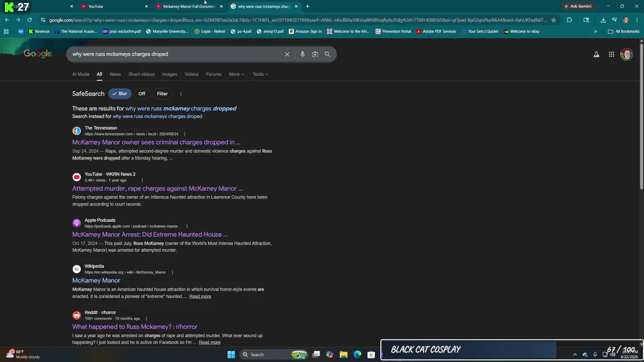Viewport: 644px width, 362px height.
Task: Click the browser address bar URL
Action: tap(297, 20)
